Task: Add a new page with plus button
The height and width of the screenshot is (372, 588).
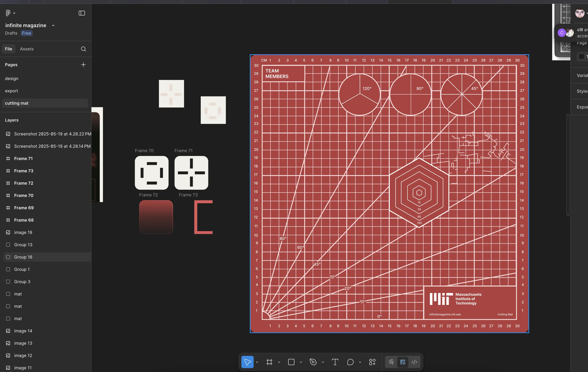Action: [x=83, y=64]
